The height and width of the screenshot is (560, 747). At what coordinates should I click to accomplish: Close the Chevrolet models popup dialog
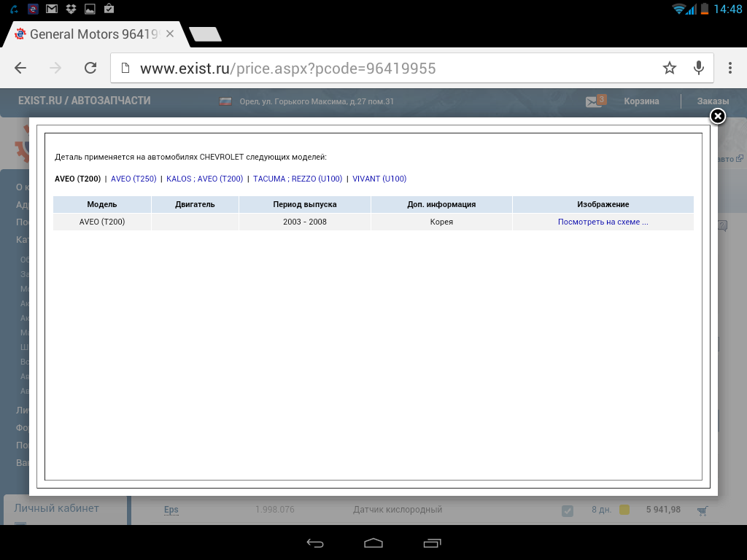point(718,116)
